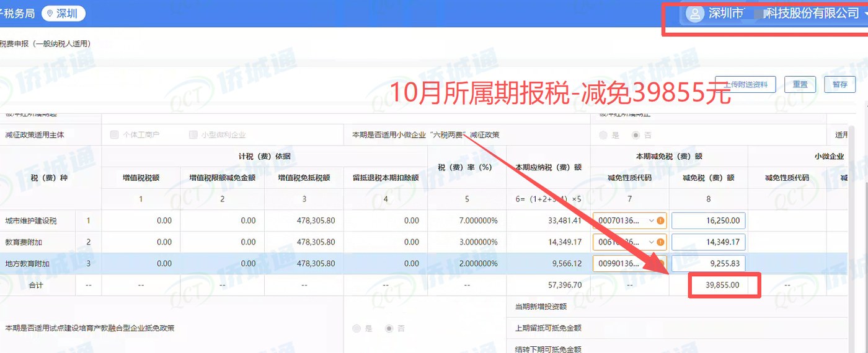The width and height of the screenshot is (868, 353).
Task: Click the 减征政策适用主体 label
Action: [x=35, y=135]
